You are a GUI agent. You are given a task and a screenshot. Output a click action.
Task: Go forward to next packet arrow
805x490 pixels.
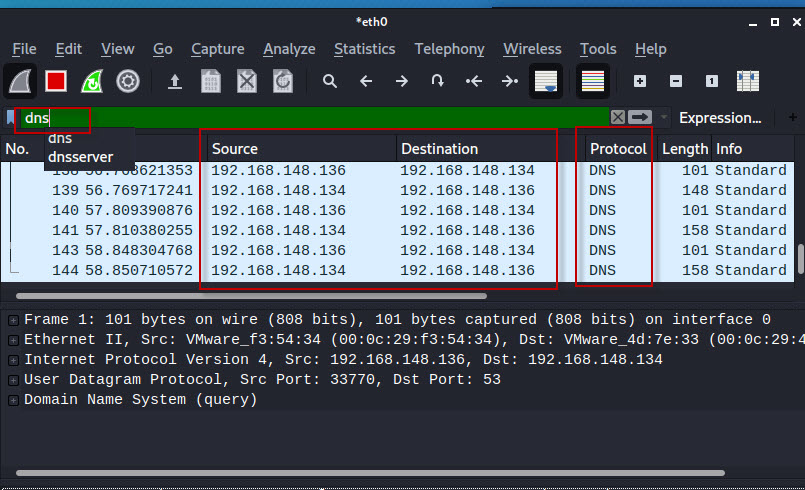point(401,81)
